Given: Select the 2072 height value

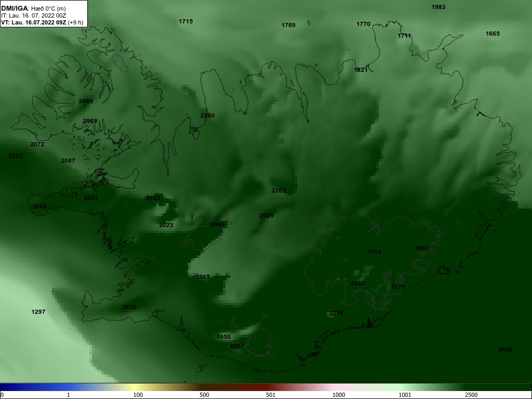Looking at the screenshot, I should (x=37, y=144).
